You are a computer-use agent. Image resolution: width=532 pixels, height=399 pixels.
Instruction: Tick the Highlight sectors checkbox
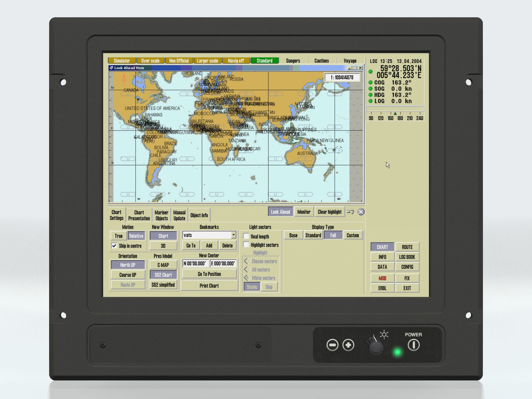tap(246, 245)
